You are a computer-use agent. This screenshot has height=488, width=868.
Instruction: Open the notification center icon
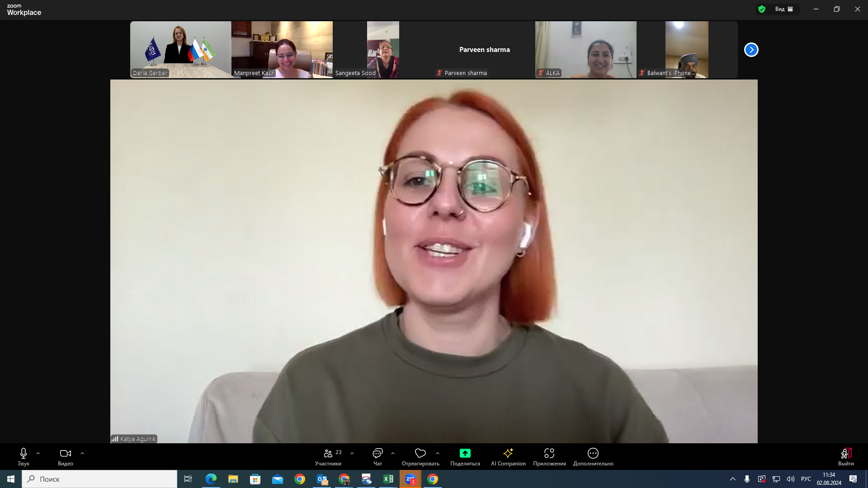click(x=853, y=479)
